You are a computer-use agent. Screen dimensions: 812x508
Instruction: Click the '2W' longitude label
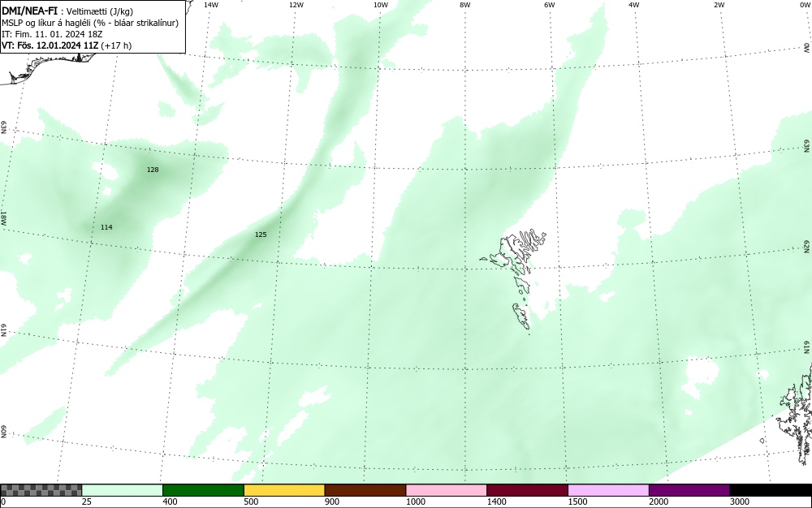coord(719,5)
